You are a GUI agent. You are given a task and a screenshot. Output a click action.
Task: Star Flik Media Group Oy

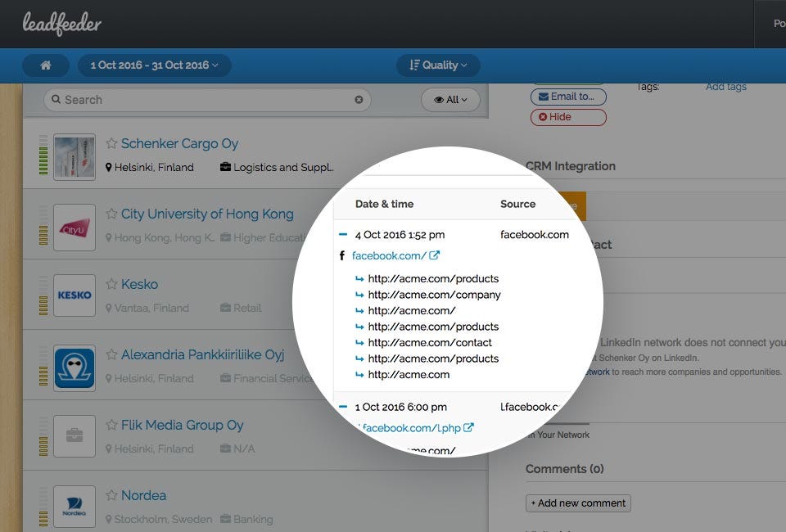tap(111, 425)
